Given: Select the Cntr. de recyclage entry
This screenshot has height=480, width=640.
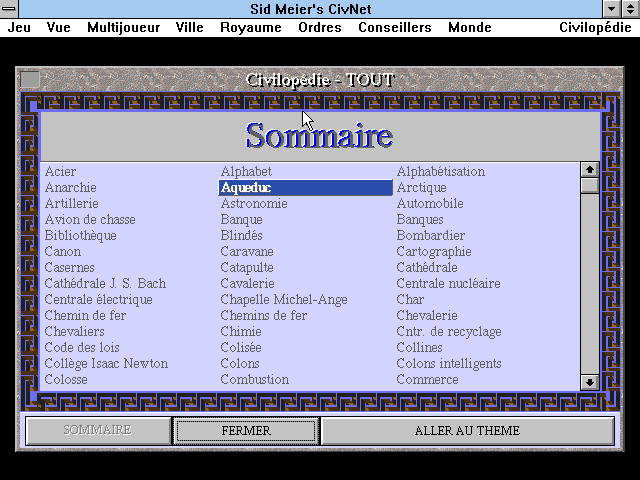Looking at the screenshot, I should click(449, 331).
